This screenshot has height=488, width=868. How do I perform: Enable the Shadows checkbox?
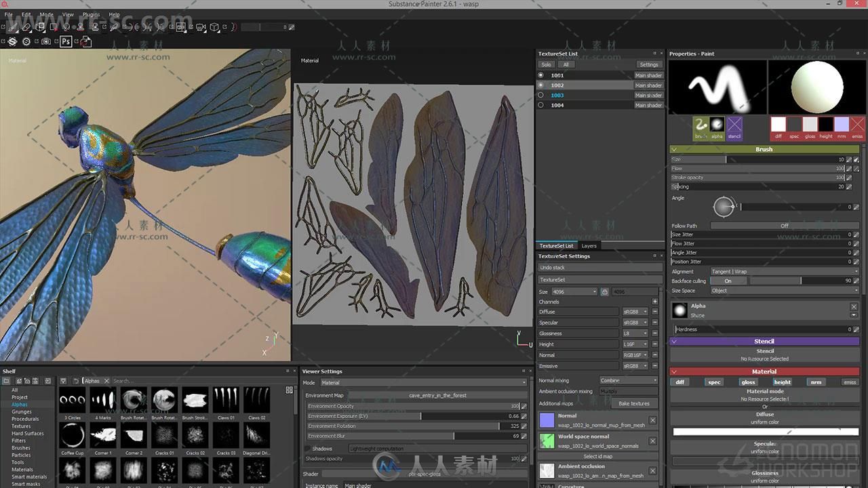click(308, 449)
